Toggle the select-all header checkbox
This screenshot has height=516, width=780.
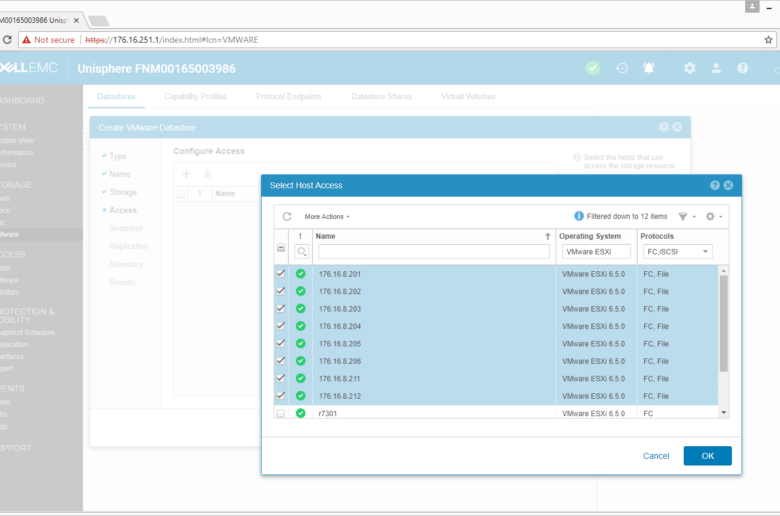(281, 248)
